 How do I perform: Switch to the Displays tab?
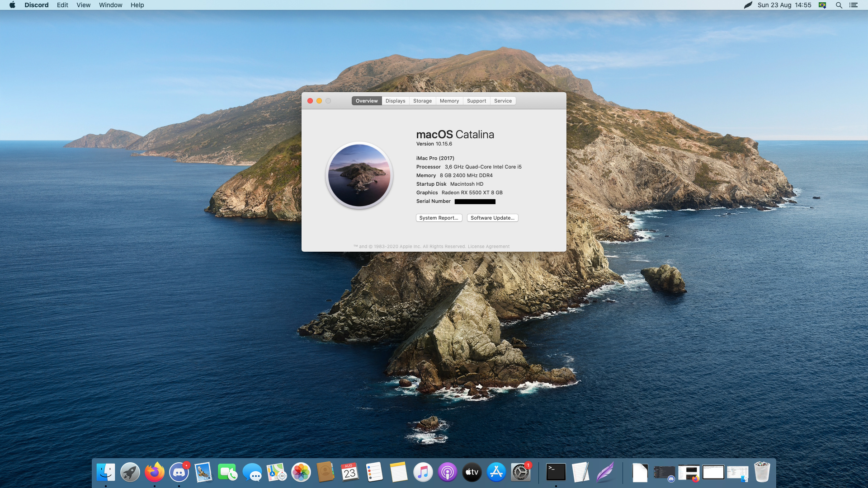click(395, 101)
